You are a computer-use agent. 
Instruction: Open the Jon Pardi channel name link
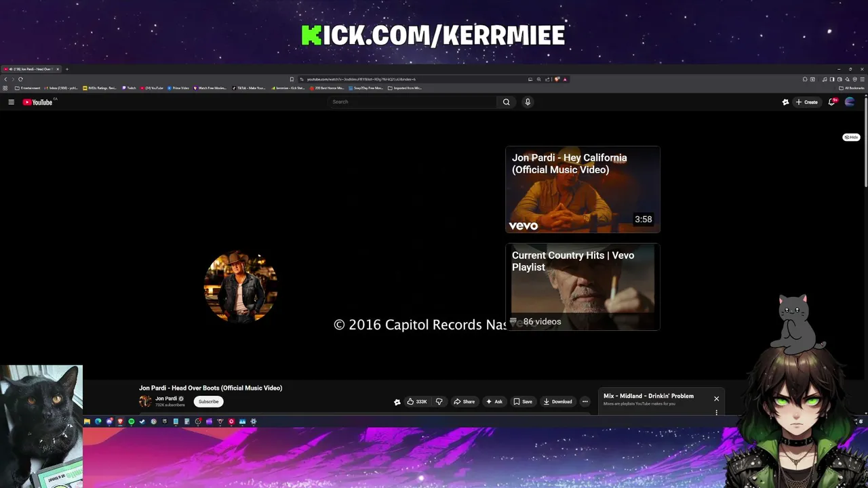[x=166, y=399]
